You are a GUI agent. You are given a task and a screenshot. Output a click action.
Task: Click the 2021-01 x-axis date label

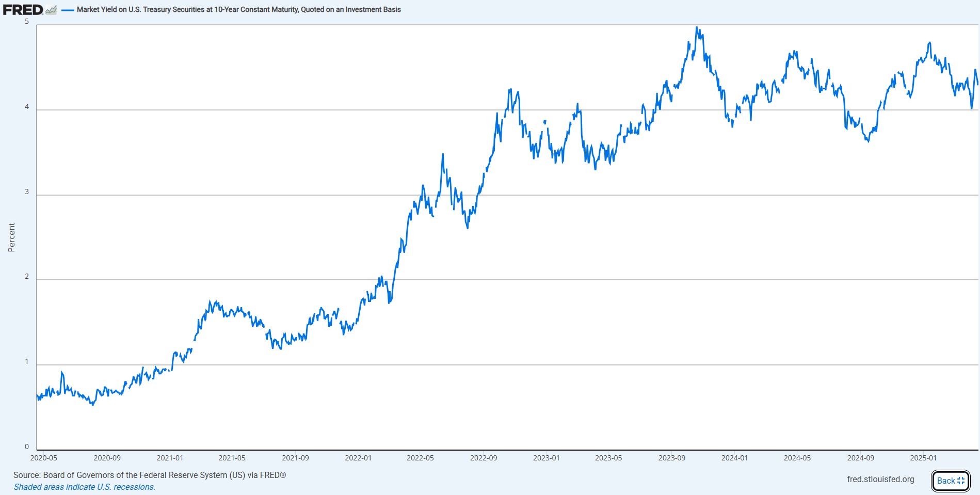coord(170,458)
